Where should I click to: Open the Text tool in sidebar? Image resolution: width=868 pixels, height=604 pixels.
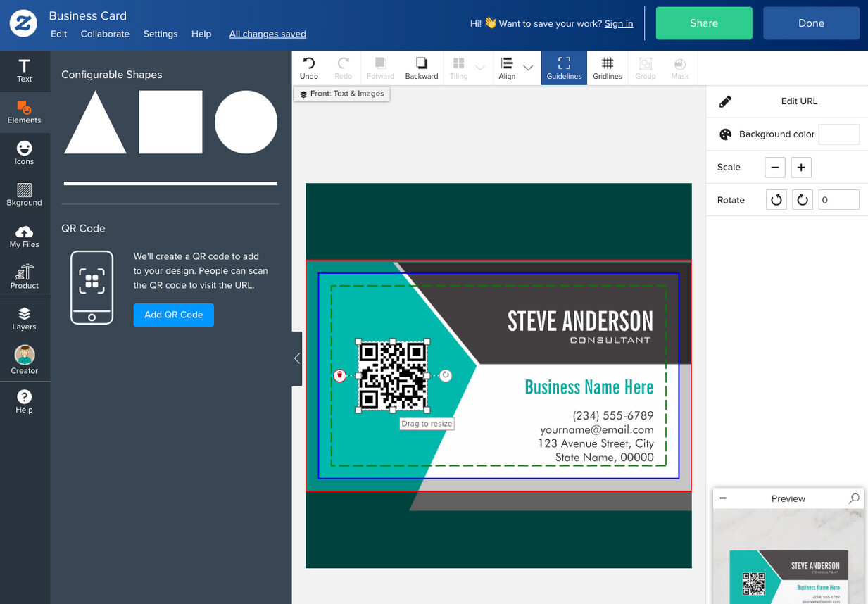[25, 71]
